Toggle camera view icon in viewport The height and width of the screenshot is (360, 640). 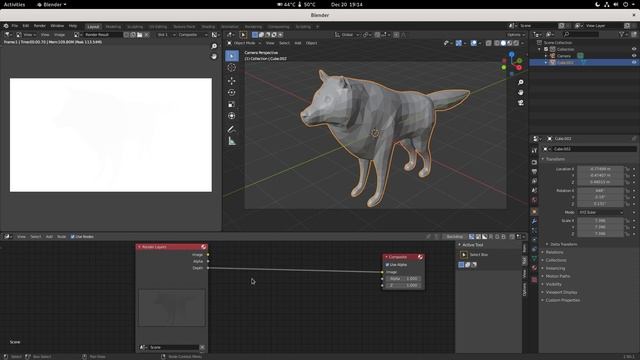(x=521, y=103)
